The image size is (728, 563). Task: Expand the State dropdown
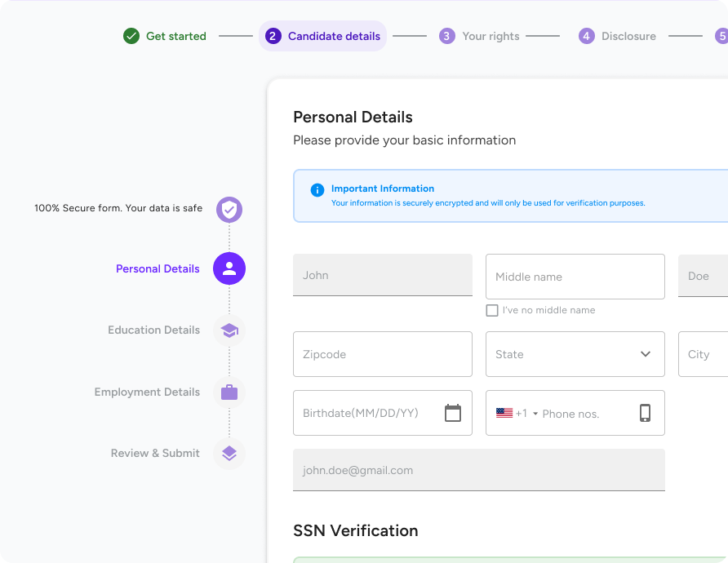(x=645, y=354)
